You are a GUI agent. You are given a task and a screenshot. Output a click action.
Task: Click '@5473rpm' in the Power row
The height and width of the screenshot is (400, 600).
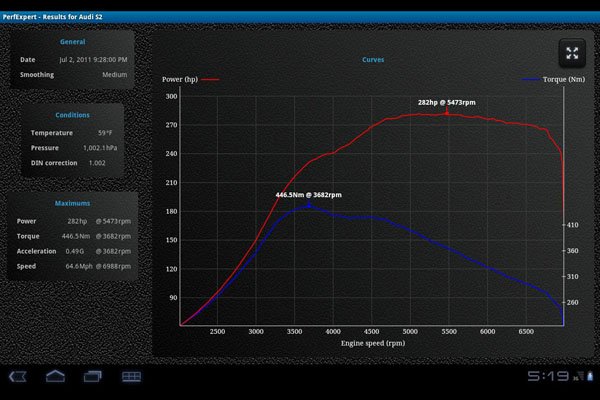pos(113,221)
